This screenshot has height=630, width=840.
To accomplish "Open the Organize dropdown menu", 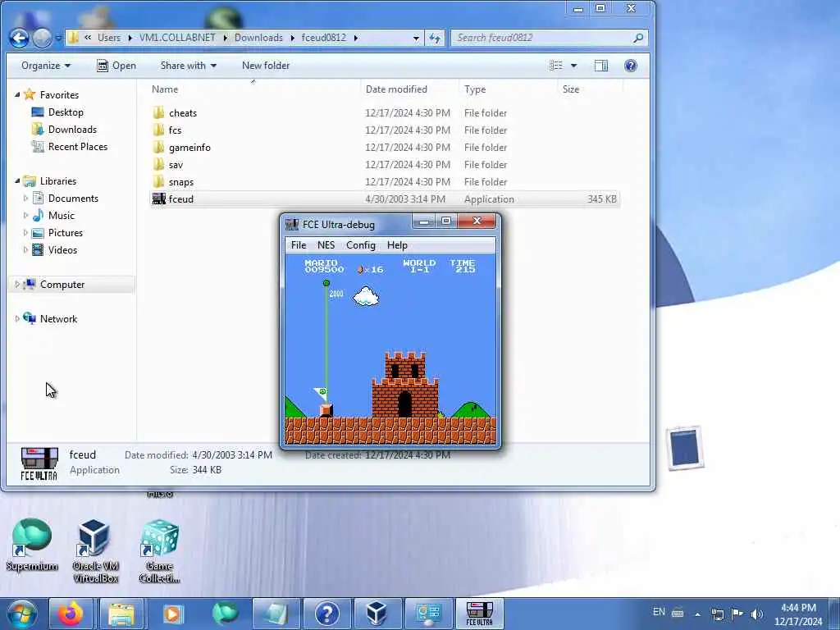I will point(46,66).
